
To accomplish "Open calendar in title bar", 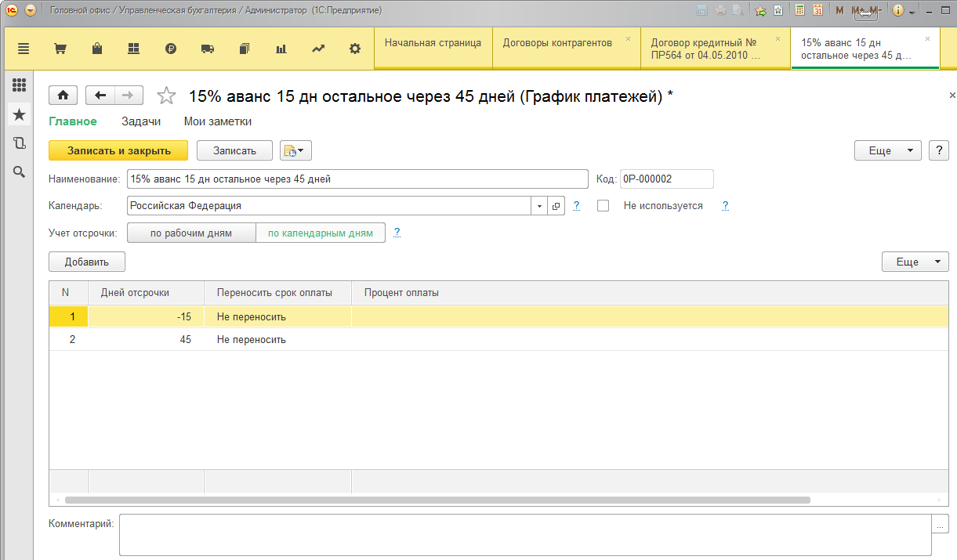I will tap(817, 11).
